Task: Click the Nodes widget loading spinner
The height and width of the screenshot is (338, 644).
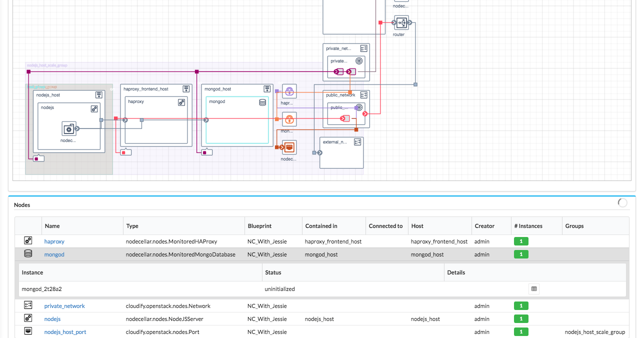Action: (622, 203)
